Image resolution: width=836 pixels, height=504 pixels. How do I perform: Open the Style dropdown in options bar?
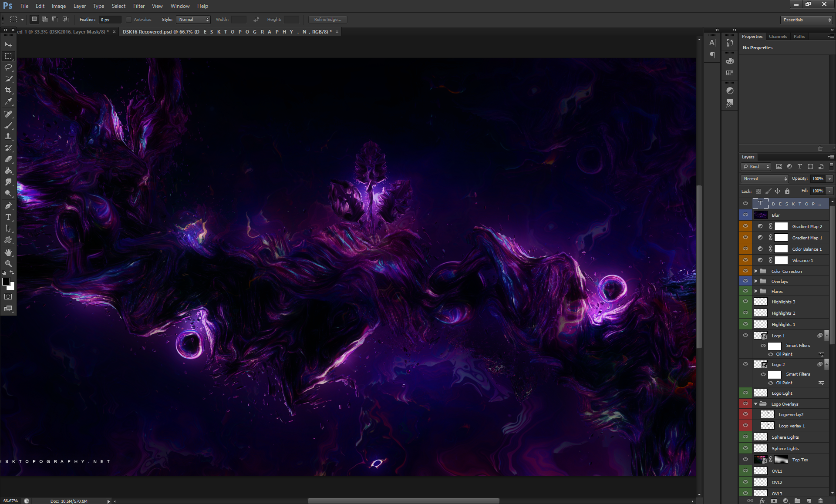pyautogui.click(x=193, y=20)
